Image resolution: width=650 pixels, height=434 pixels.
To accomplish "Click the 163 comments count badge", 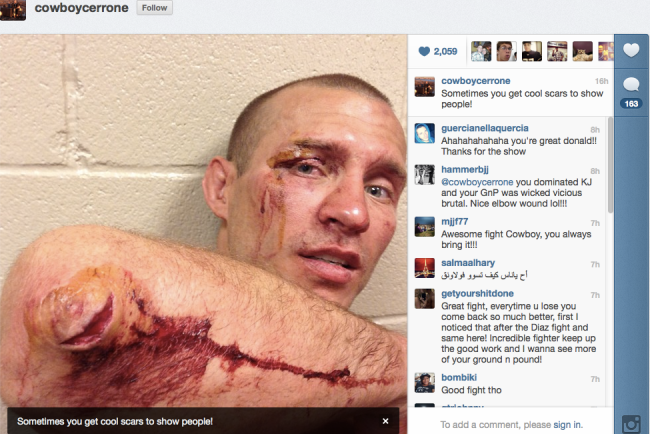I will point(631,104).
